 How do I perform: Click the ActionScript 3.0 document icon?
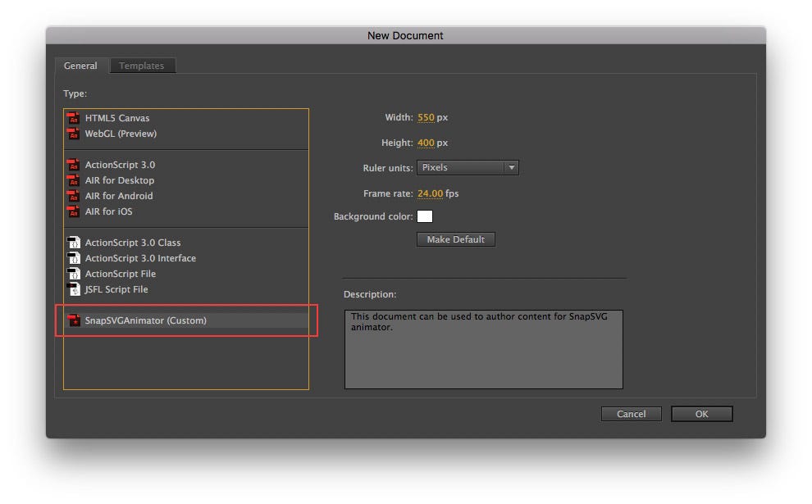(74, 165)
